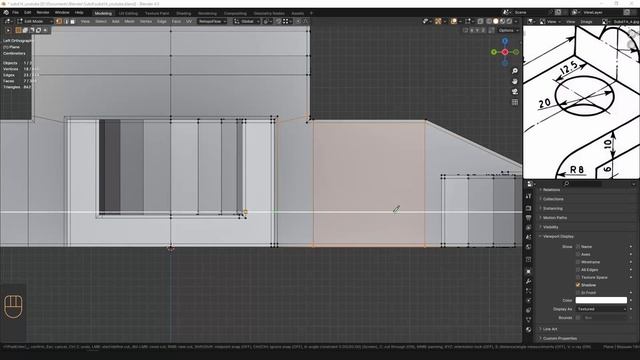Select the pan hand icon in viewport
Viewport: 640px width, 360px height.
(515, 81)
